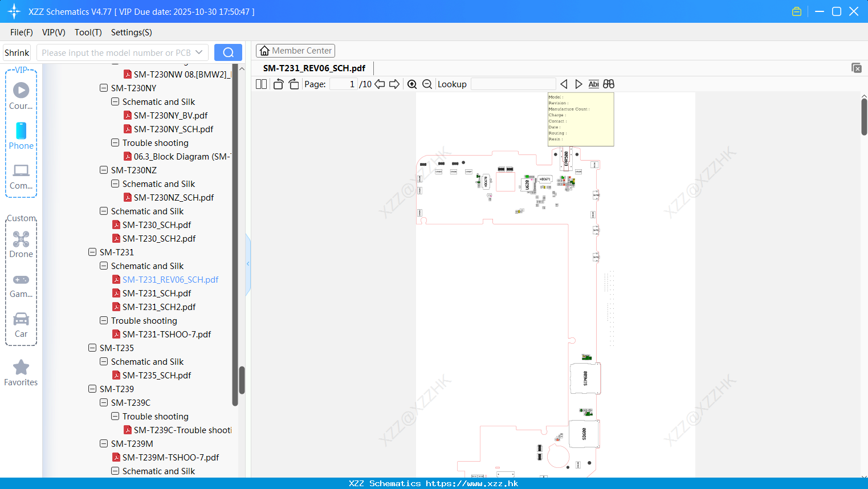Click the VIP gift box icon in title bar
The height and width of the screenshot is (489, 868).
tap(797, 11)
